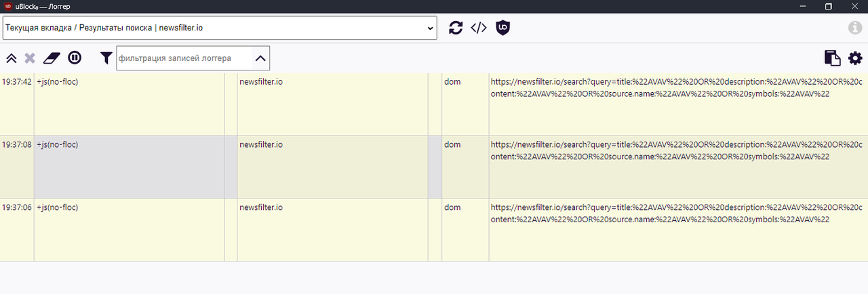Open the logger info help icon
This screenshot has height=294, width=868.
point(855,28)
